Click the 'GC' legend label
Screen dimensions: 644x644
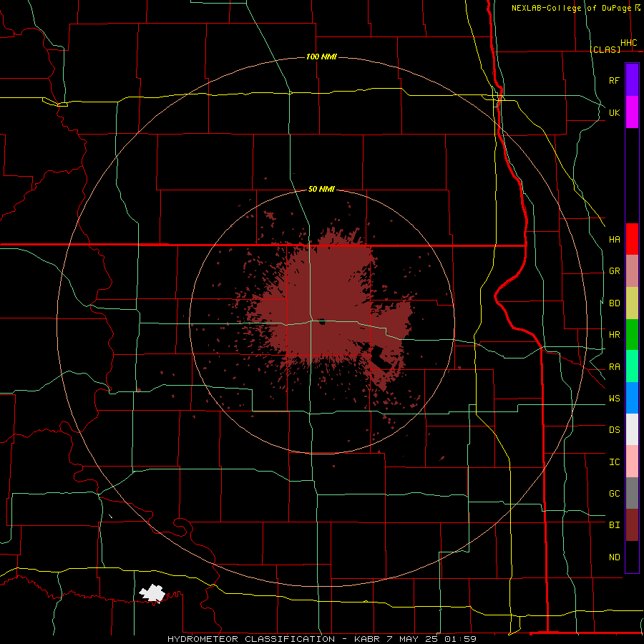(x=614, y=494)
